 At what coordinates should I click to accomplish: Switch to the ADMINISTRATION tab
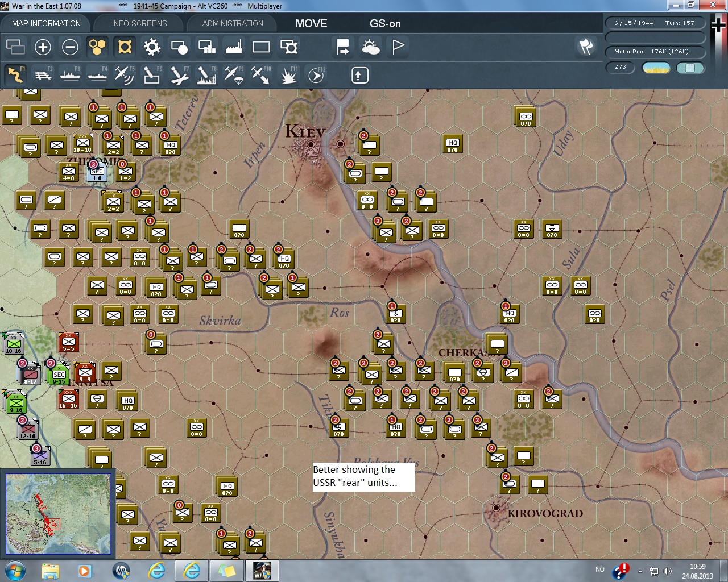233,23
